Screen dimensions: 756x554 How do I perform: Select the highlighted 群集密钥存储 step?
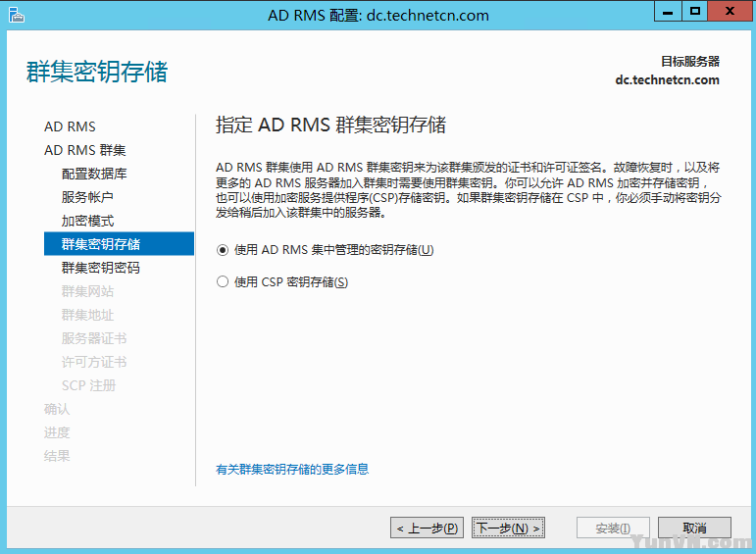[x=119, y=243]
